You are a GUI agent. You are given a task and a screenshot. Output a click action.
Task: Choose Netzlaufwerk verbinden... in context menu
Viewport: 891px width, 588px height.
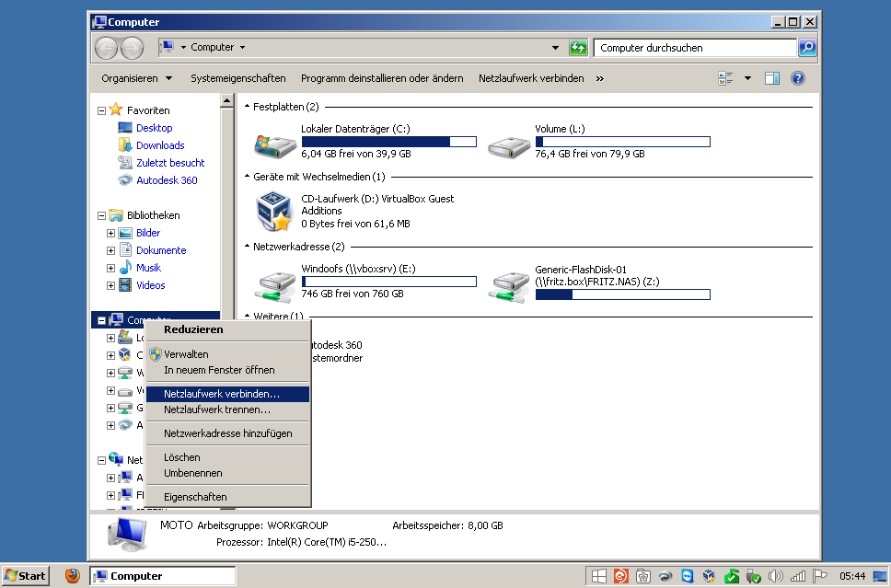point(222,394)
